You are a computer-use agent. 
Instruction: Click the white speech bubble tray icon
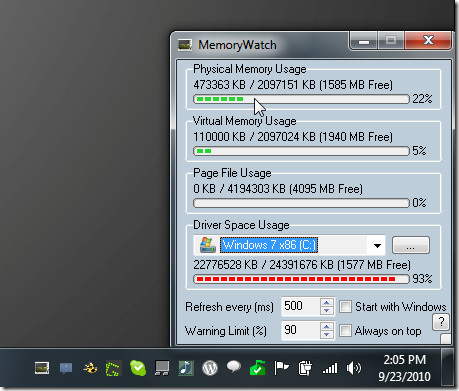(x=234, y=367)
